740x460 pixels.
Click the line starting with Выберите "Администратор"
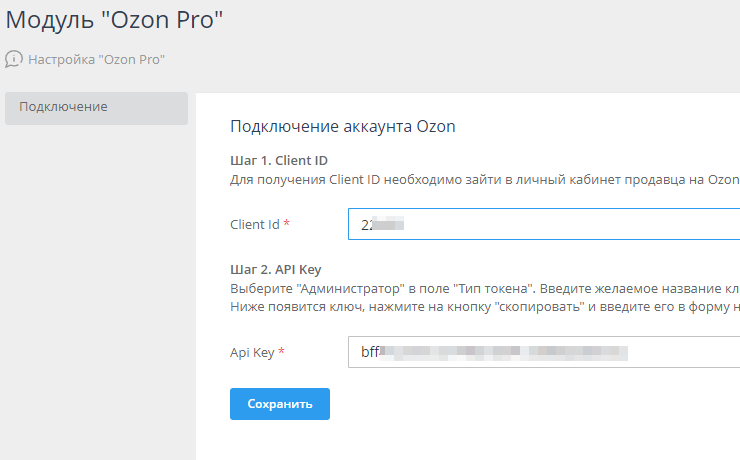click(484, 289)
